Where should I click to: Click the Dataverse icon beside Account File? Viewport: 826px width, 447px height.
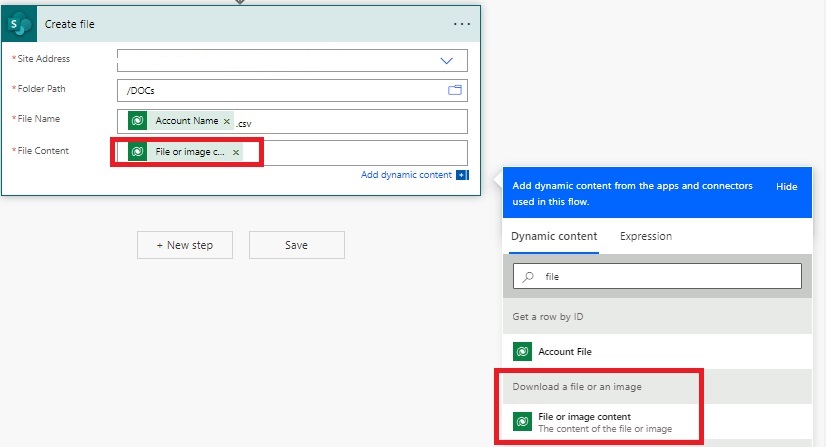[522, 352]
